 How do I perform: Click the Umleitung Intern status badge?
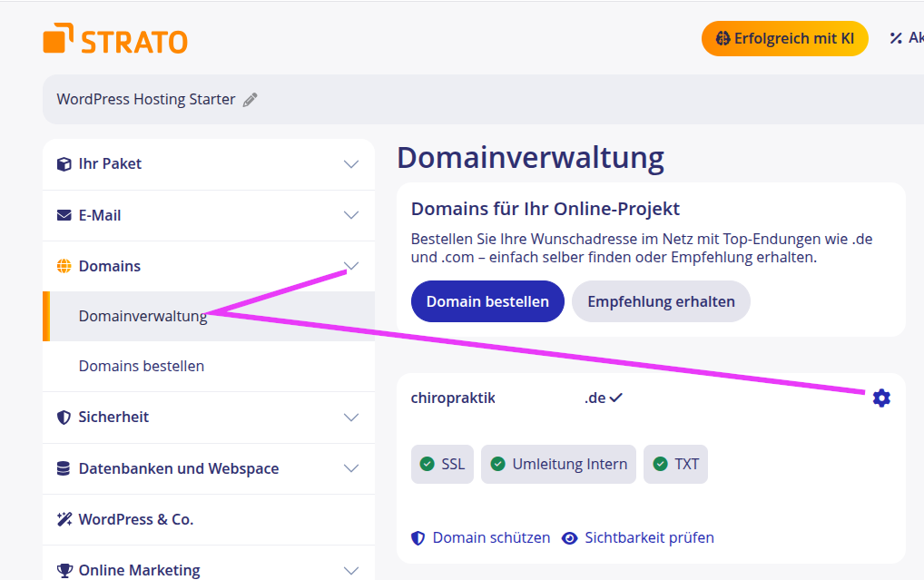[x=558, y=464]
